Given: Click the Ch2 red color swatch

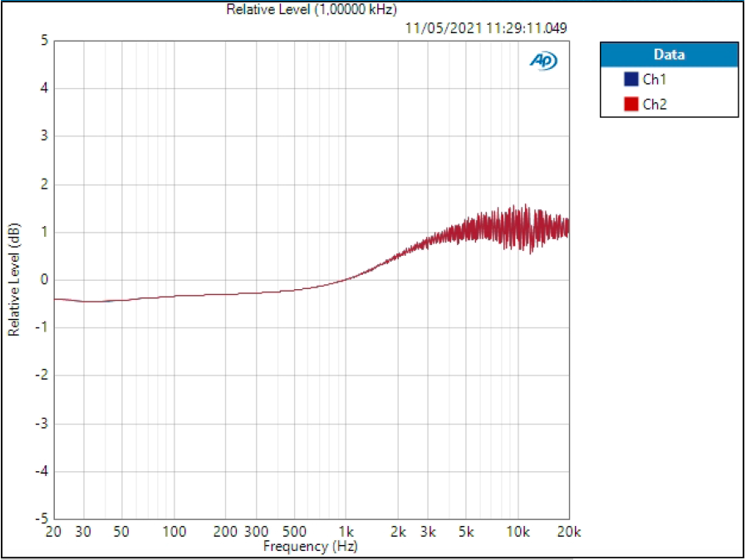Looking at the screenshot, I should point(631,104).
